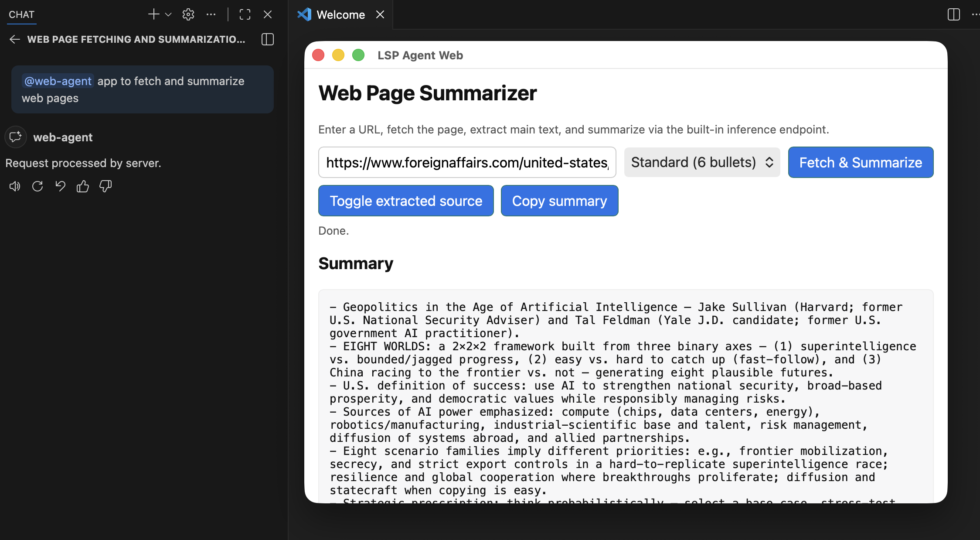This screenshot has width=980, height=540.
Task: Read the response aloud
Action: coord(15,186)
